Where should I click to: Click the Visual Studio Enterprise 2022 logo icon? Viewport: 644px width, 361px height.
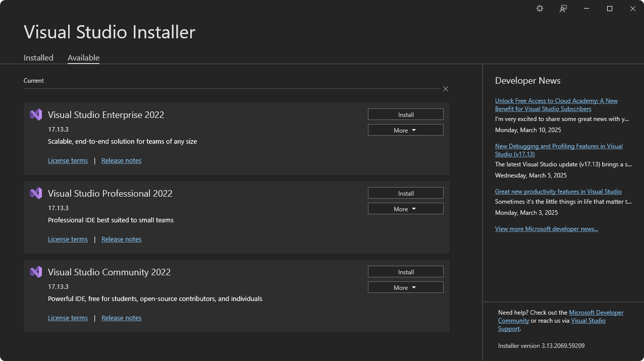pyautogui.click(x=36, y=114)
